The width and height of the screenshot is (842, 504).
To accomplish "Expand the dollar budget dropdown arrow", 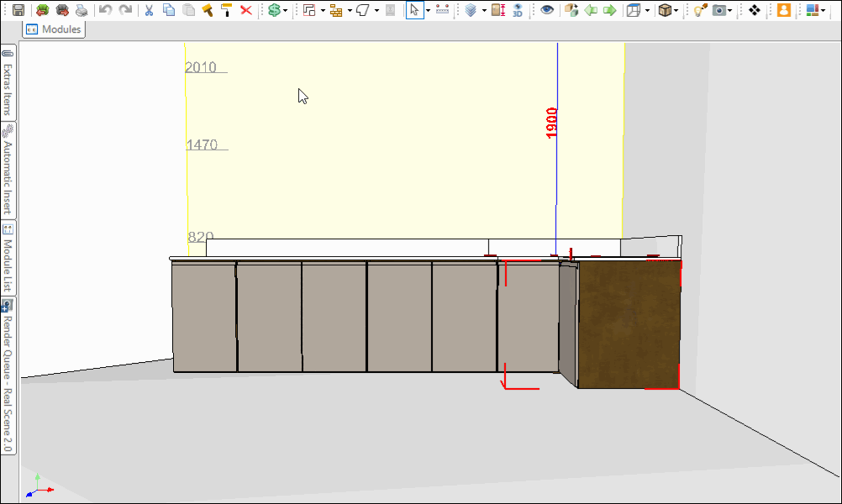I will (x=285, y=10).
